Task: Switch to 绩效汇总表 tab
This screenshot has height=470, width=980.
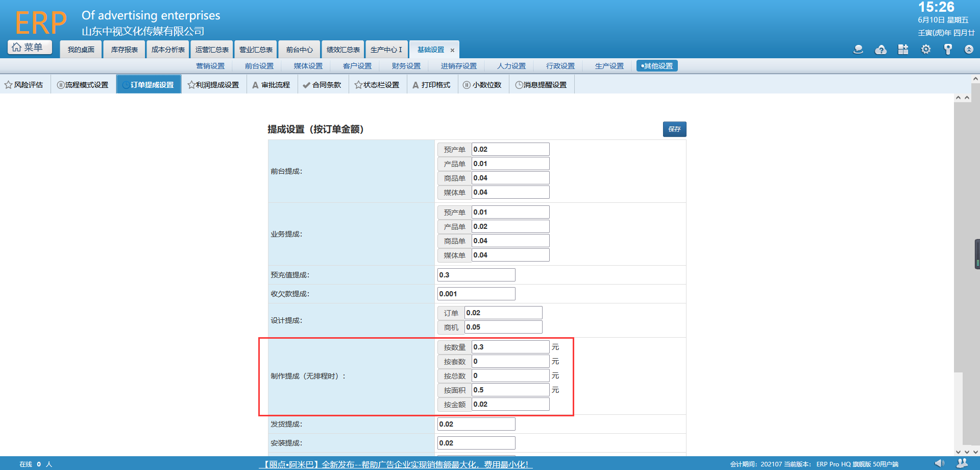Action: click(343, 50)
